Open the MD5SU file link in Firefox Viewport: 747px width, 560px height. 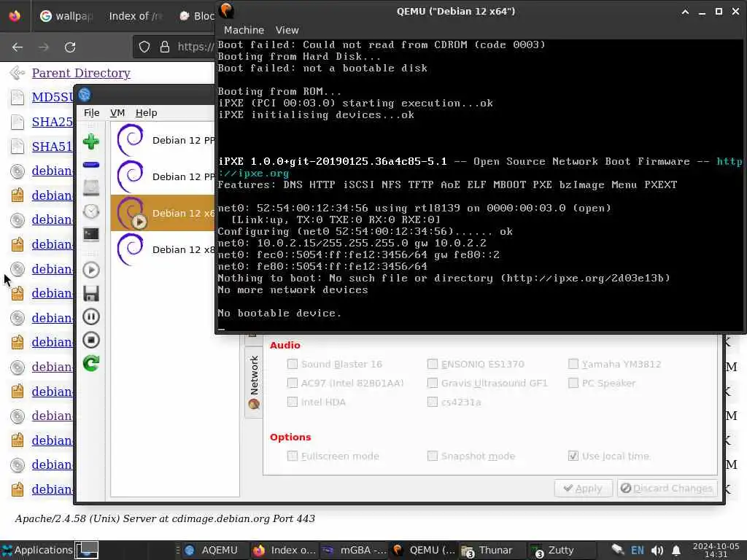point(53,97)
